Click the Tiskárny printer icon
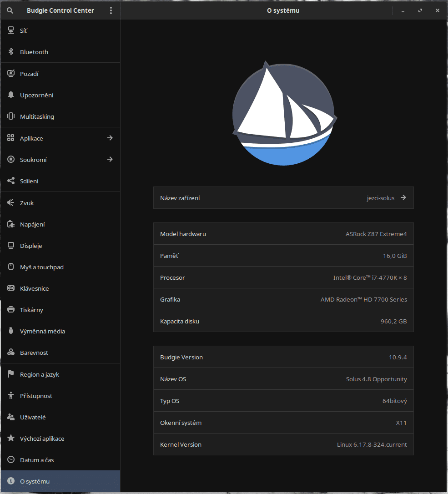 11,310
